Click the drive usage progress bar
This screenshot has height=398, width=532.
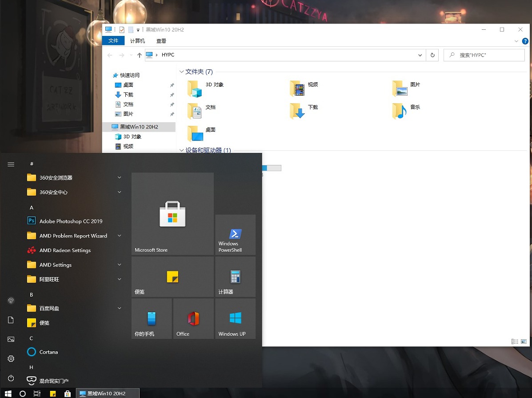click(x=272, y=168)
